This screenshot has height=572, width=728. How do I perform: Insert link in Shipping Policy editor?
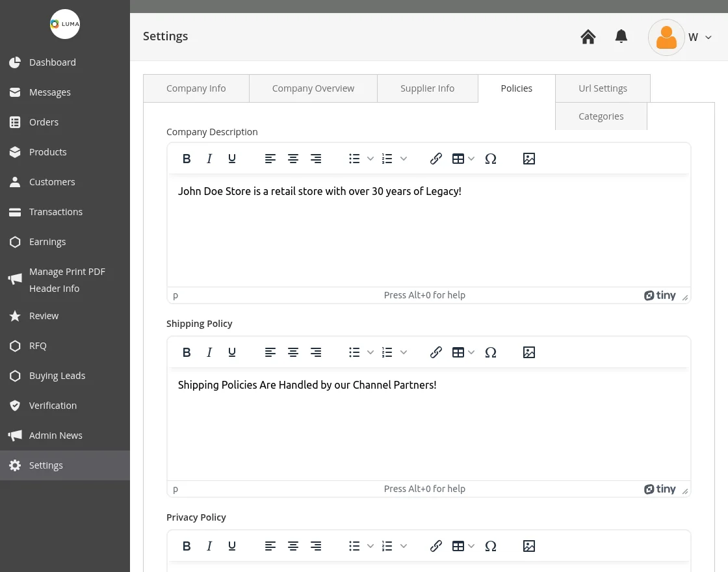point(435,352)
